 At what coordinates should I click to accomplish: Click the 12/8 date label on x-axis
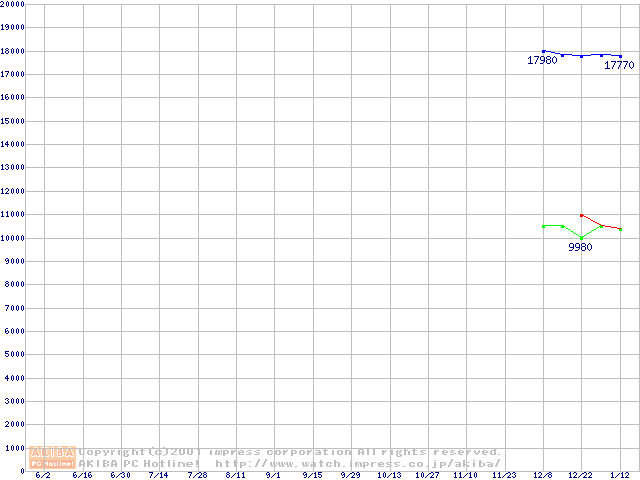[543, 475]
